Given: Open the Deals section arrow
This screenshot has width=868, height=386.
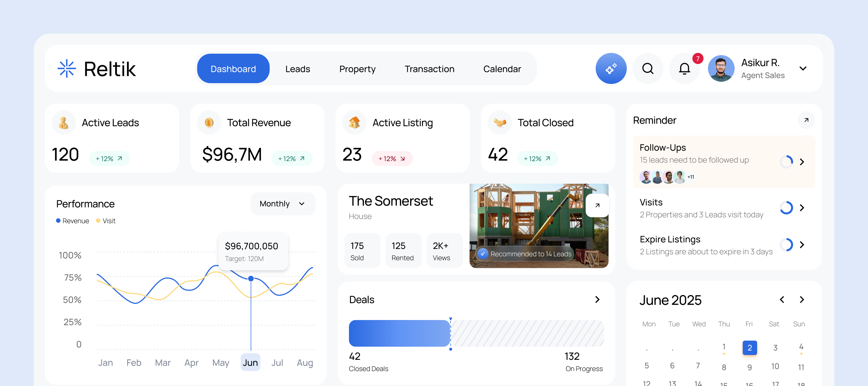Looking at the screenshot, I should (597, 299).
